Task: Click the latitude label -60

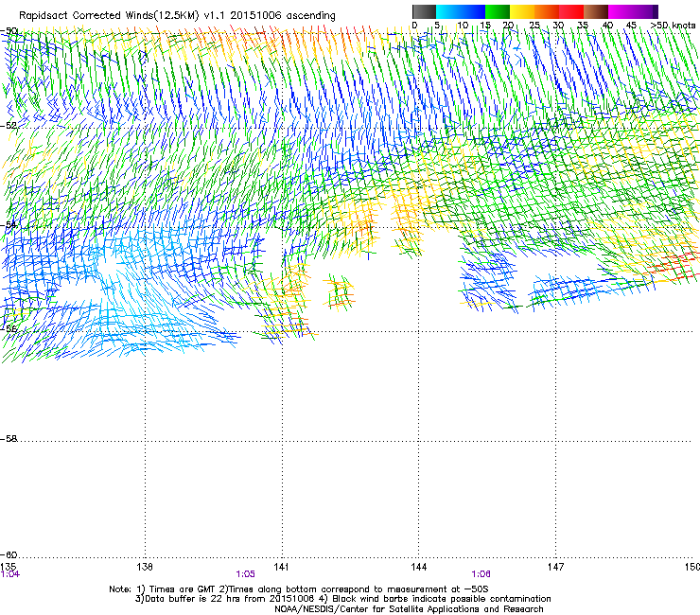Action: click(9, 555)
